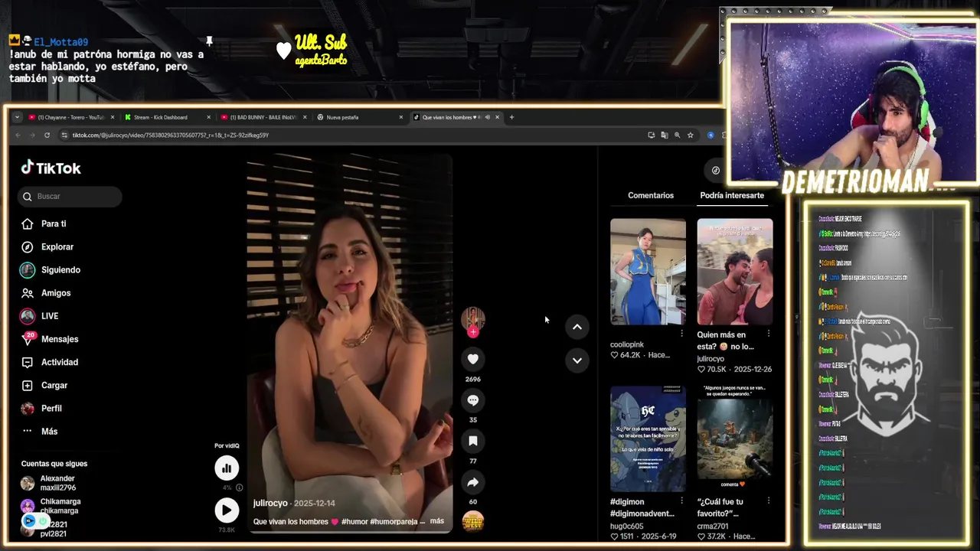Click the translate icon in address bar

(664, 135)
